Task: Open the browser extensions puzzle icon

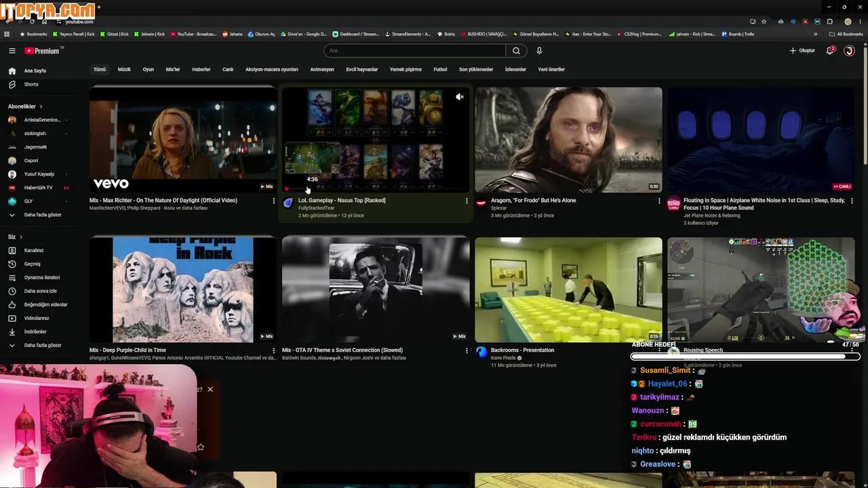Action: click(829, 22)
